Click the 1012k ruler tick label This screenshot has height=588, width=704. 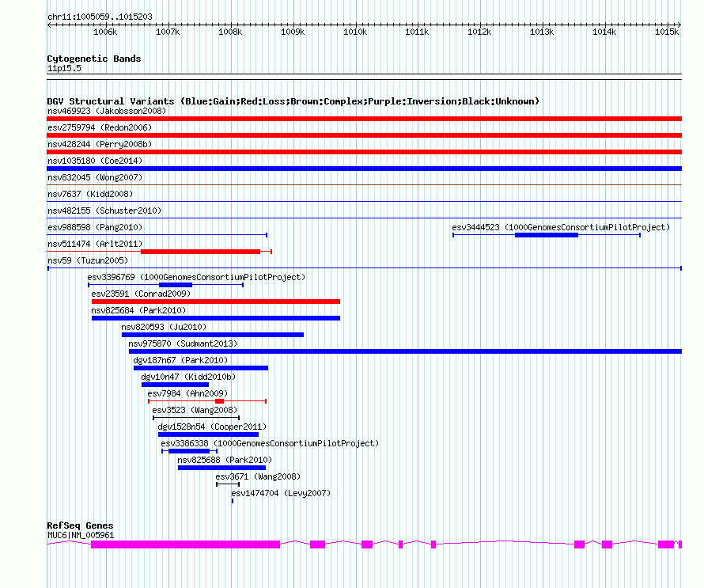pos(479,32)
